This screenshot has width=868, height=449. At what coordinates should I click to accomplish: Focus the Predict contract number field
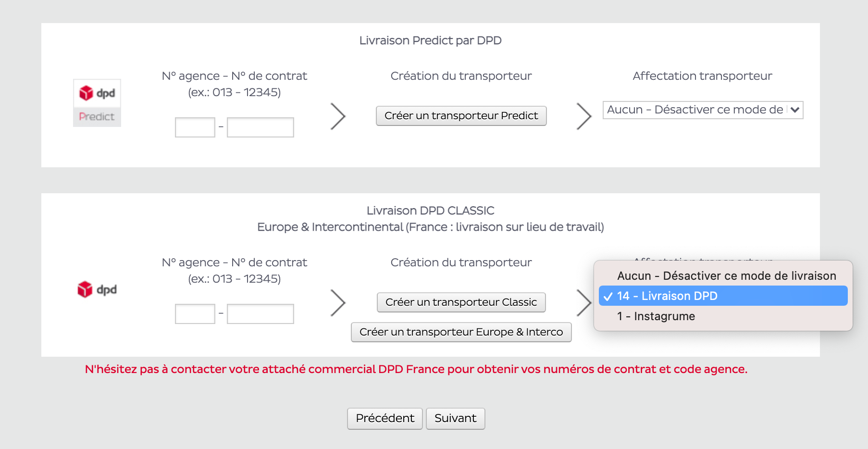click(260, 127)
